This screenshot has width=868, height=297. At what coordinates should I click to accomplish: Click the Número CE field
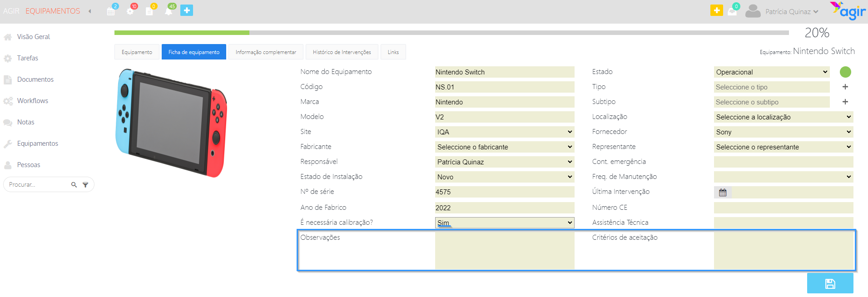(784, 208)
